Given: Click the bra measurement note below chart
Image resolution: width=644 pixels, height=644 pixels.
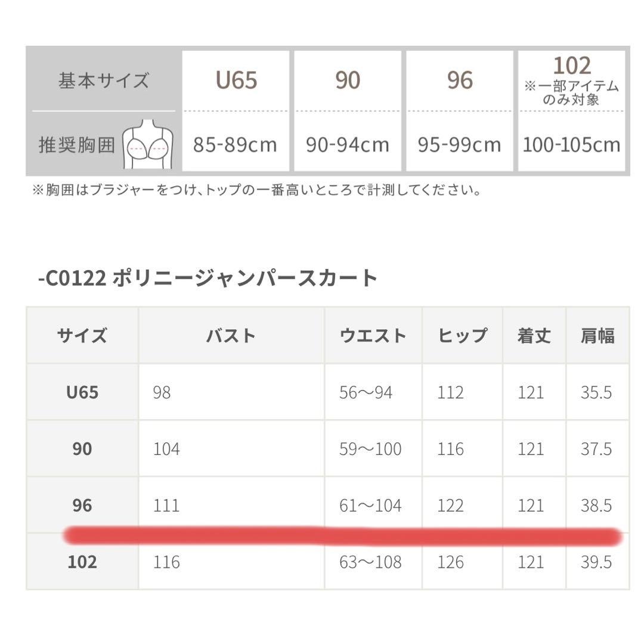Looking at the screenshot, I should coord(256,191).
